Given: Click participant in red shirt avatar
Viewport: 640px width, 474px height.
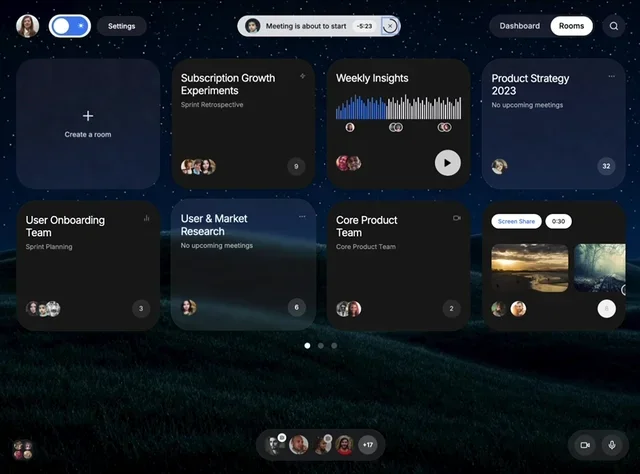Looking at the screenshot, I should (x=344, y=445).
